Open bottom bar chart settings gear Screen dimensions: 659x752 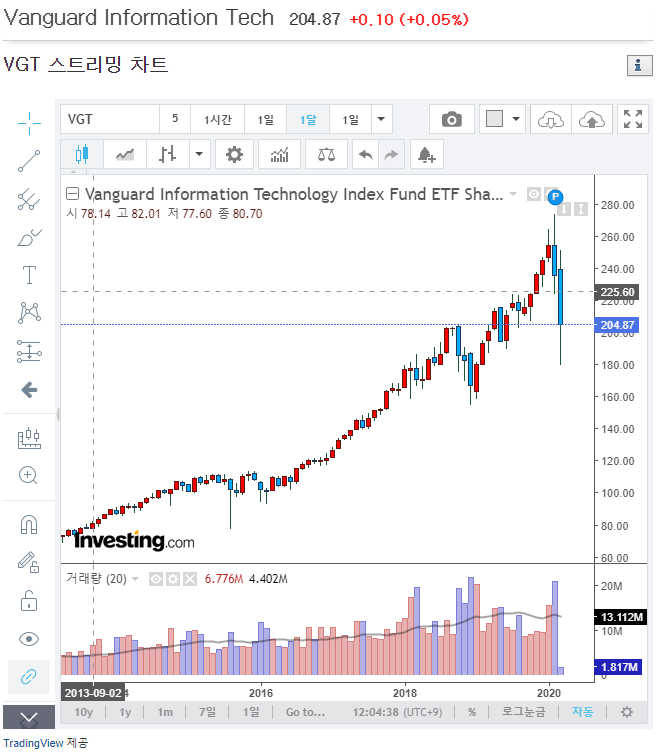pos(626,712)
